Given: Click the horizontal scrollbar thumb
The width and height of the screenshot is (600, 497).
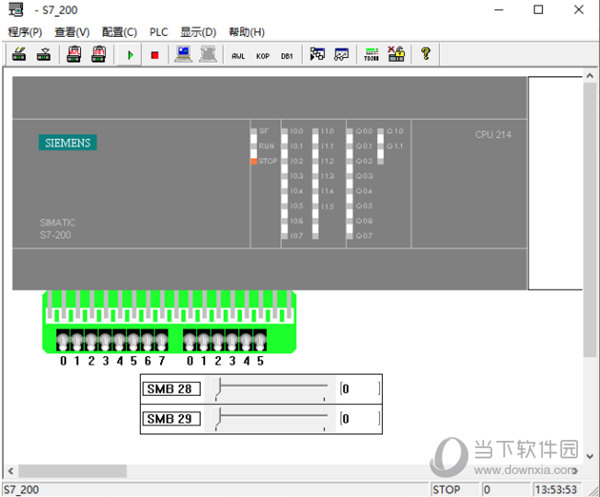Looking at the screenshot, I should [x=73, y=471].
